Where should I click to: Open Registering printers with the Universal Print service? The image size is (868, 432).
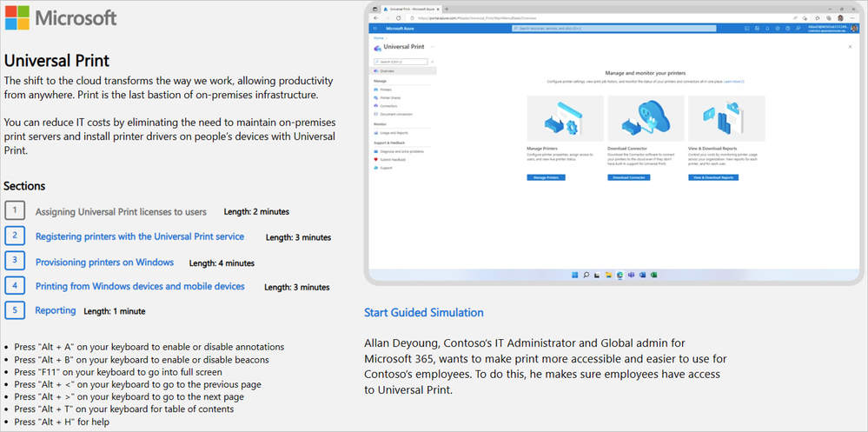tap(140, 236)
